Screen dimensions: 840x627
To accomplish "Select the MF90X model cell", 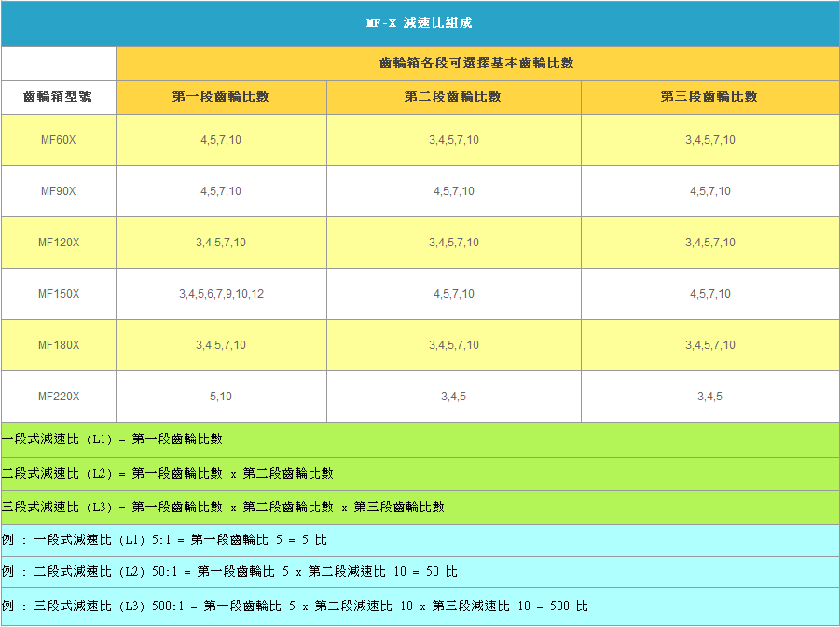I will (58, 191).
